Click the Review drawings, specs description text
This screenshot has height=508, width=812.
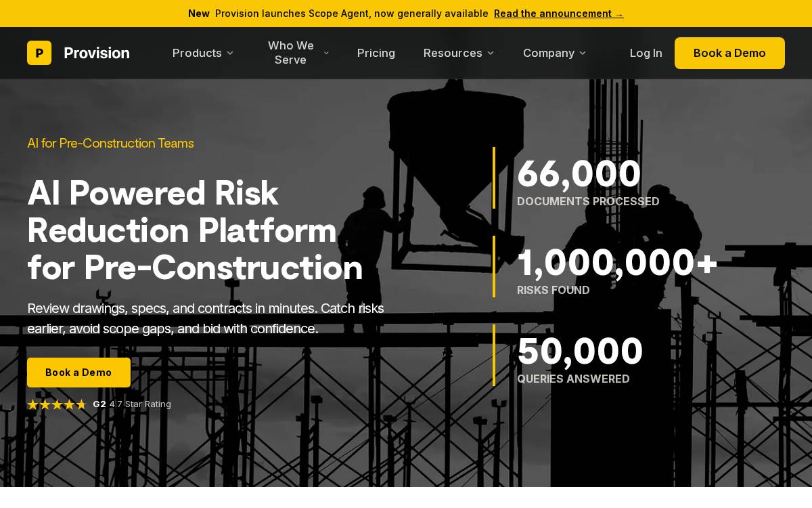point(206,318)
